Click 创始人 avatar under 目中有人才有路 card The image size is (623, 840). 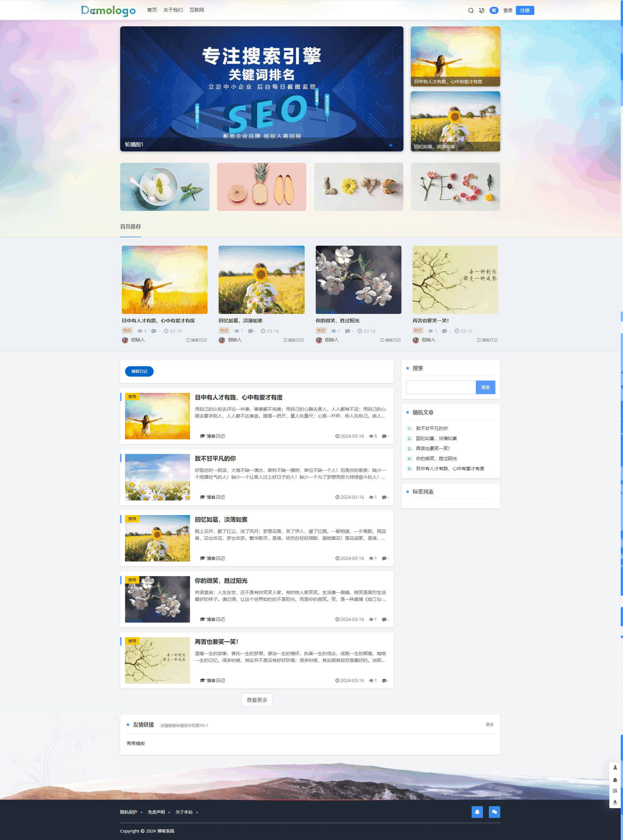click(125, 340)
